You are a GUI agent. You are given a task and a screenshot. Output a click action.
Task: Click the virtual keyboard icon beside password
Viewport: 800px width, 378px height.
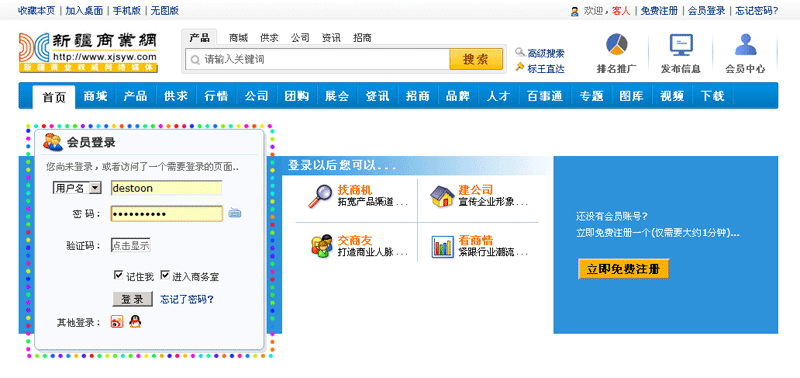click(x=234, y=213)
